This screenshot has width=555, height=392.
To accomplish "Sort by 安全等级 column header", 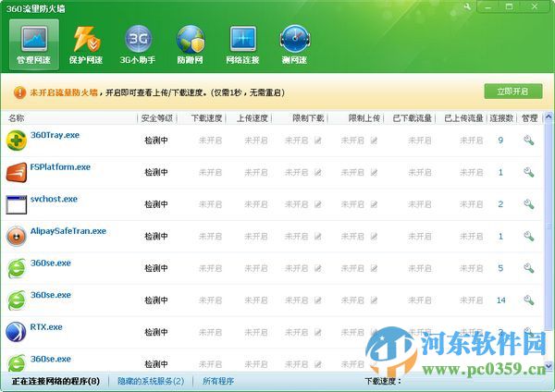I will click(x=157, y=118).
